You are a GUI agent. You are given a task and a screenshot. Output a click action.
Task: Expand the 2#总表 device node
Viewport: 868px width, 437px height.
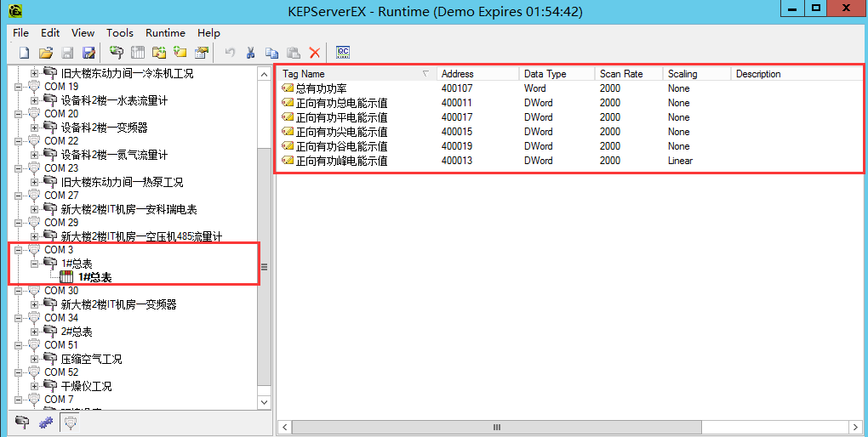34,332
